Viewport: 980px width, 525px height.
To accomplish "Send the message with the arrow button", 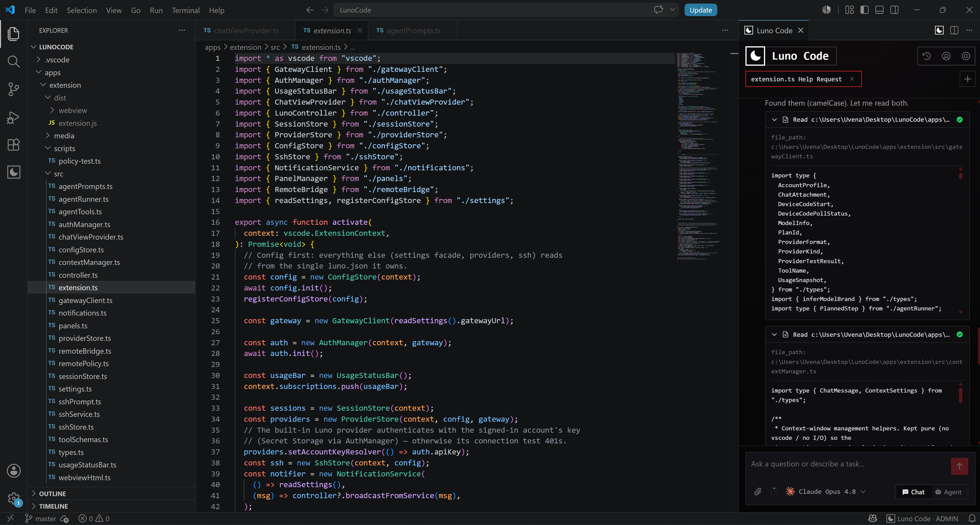I will [959, 466].
